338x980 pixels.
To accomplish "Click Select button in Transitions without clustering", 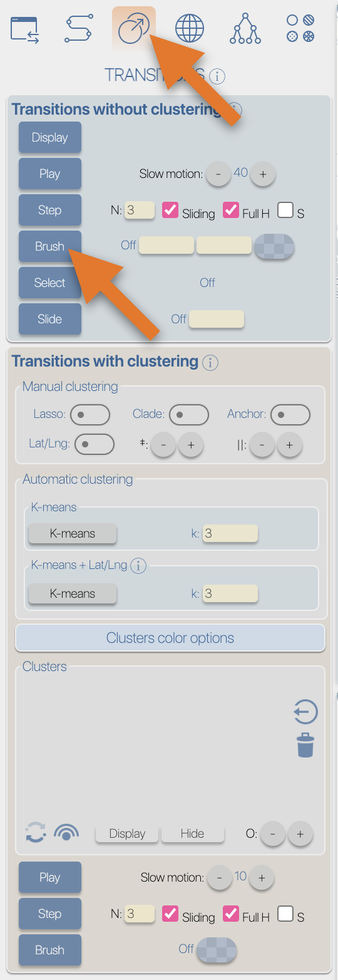I will pos(50,283).
